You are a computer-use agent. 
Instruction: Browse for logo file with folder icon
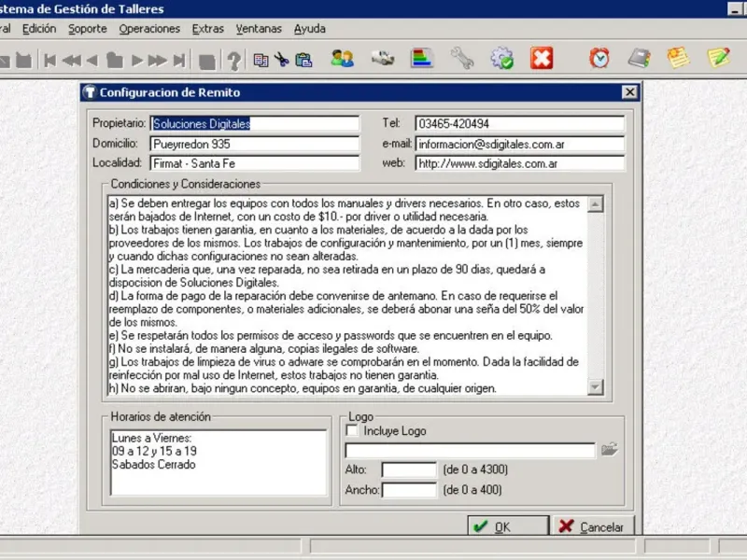click(x=610, y=450)
